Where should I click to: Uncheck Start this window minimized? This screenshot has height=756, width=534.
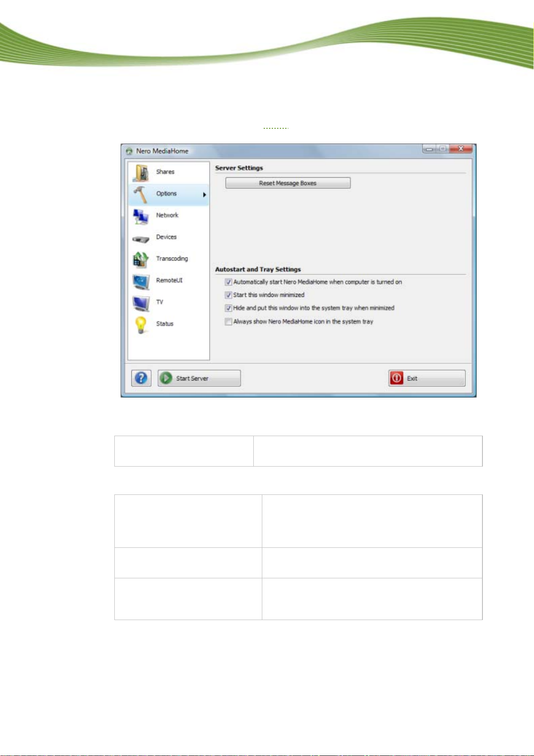tap(229, 295)
